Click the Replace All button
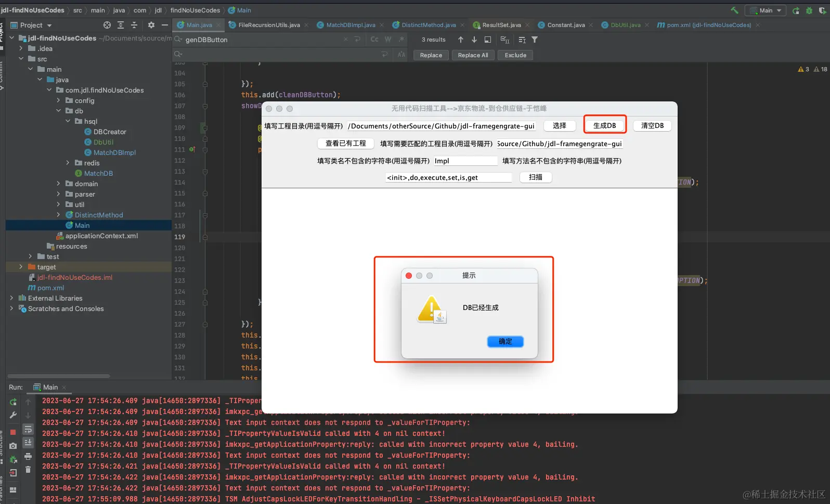830x504 pixels. click(473, 55)
